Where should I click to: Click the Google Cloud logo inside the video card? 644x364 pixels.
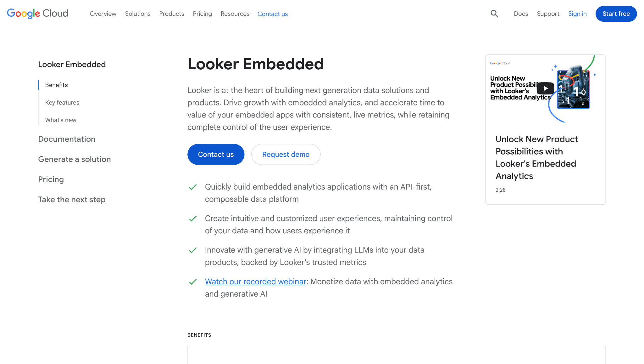click(x=500, y=63)
